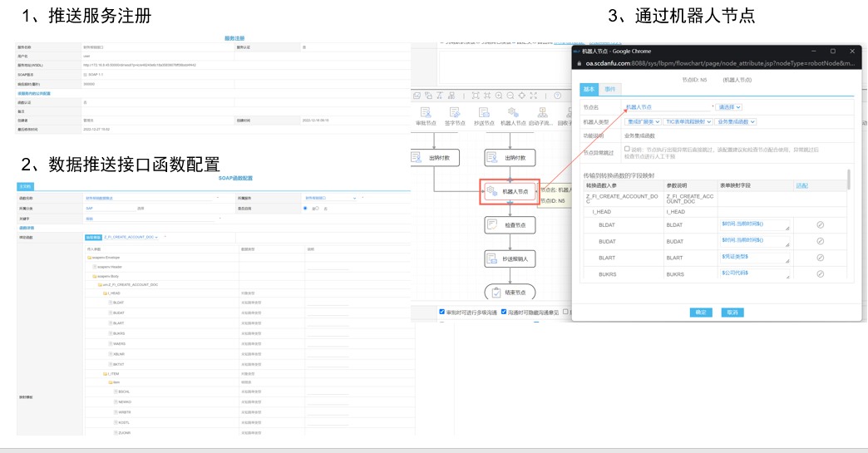The image size is (868, 453).
Task: Switch to the 基本 tab
Action: coord(589,89)
